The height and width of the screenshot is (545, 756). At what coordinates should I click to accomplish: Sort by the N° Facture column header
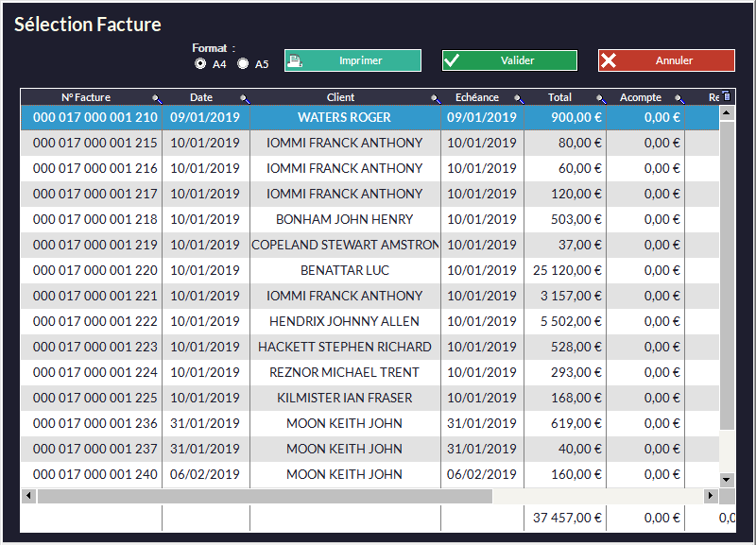(86, 97)
